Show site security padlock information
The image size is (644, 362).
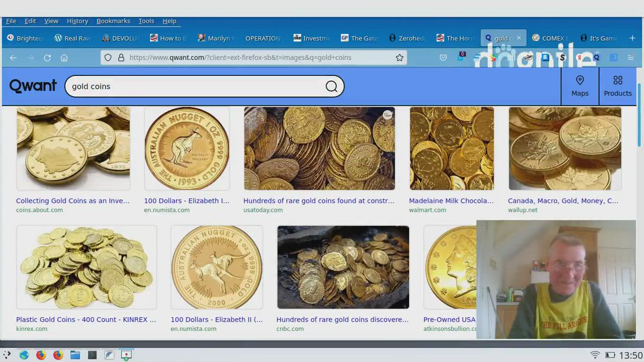coord(121,58)
